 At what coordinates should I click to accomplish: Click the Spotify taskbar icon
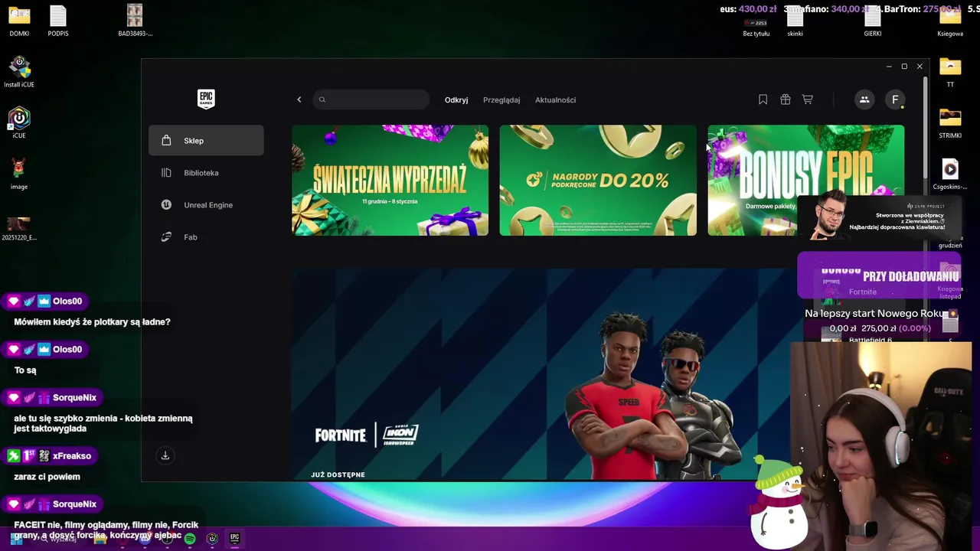[190, 539]
